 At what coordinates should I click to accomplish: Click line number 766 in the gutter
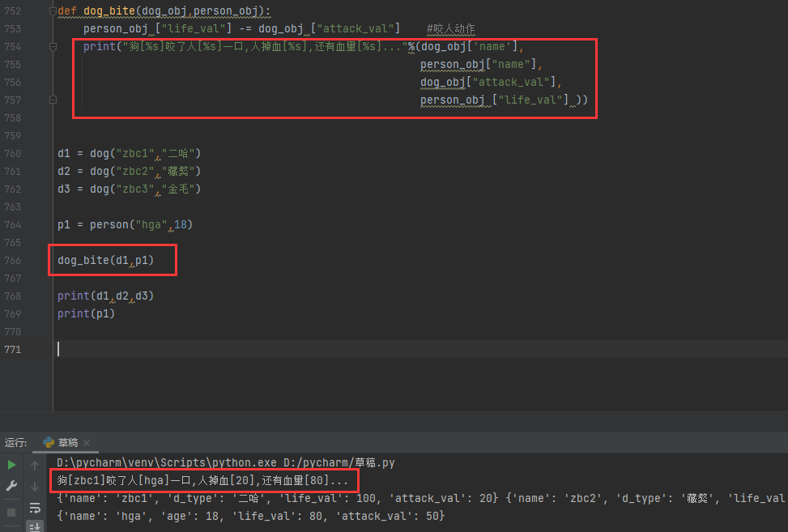point(13,261)
